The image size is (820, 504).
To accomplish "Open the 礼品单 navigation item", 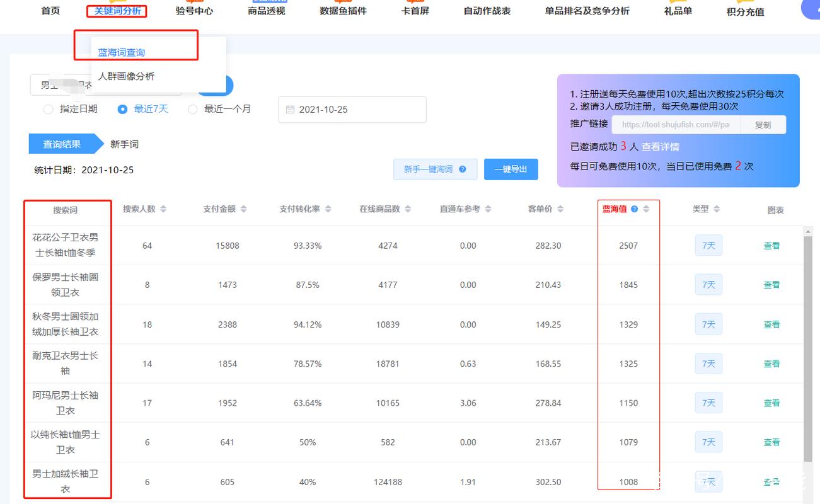I will (678, 11).
